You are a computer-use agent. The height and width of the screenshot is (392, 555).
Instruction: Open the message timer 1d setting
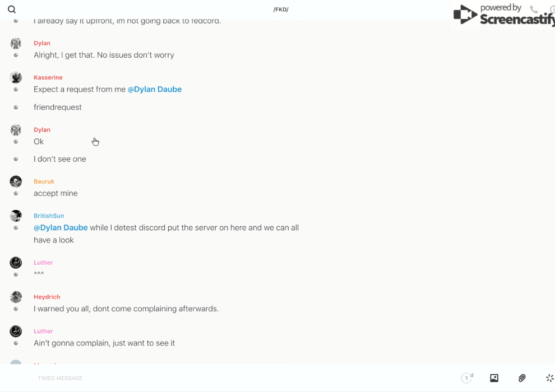point(467,378)
